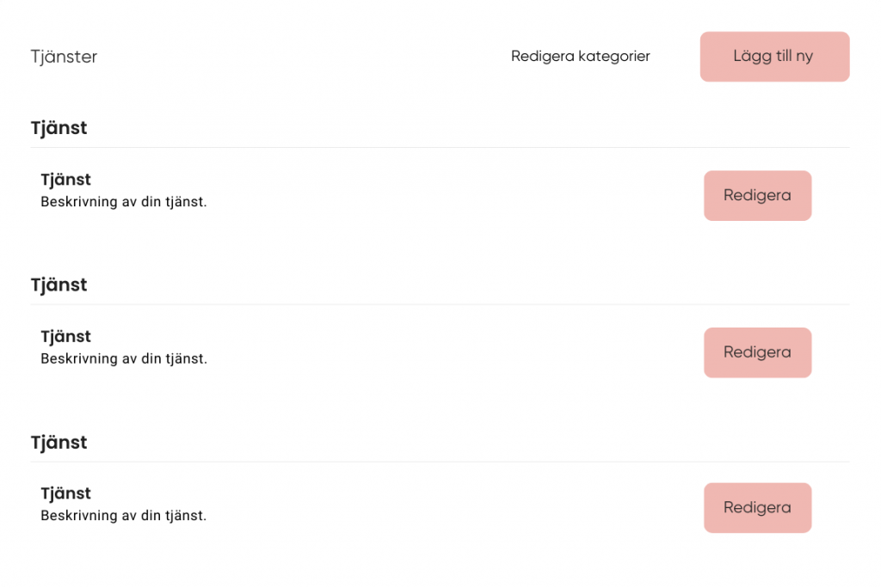
Task: Select the third Tjänst category heading
Action: [59, 443]
